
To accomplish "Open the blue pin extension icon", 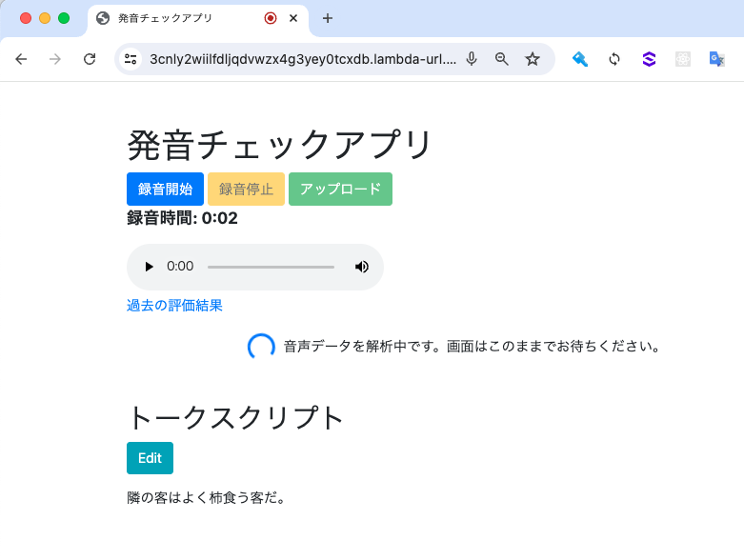I will tap(580, 59).
